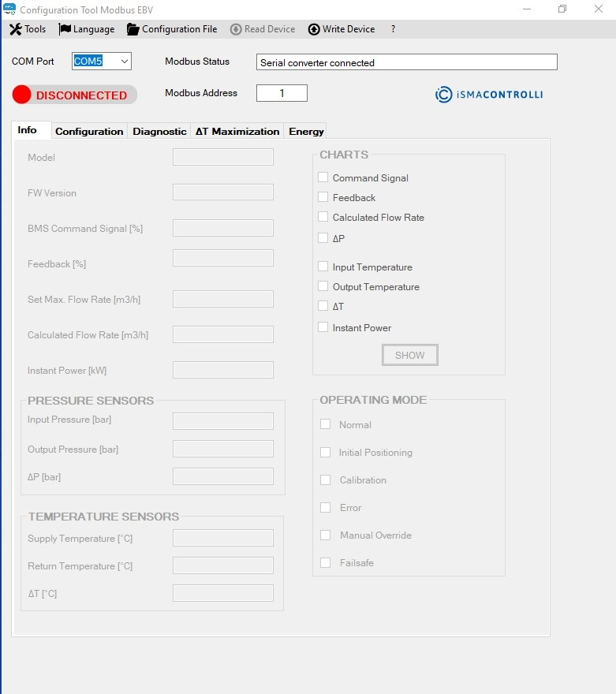Enable the Command Signal chart checkbox
Viewport: 616px width, 694px height.
coord(323,177)
